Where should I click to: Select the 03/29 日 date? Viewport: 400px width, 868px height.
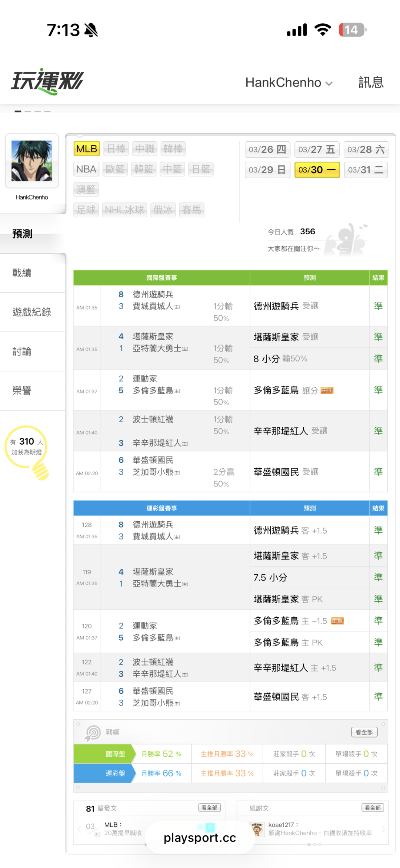pyautogui.click(x=267, y=170)
